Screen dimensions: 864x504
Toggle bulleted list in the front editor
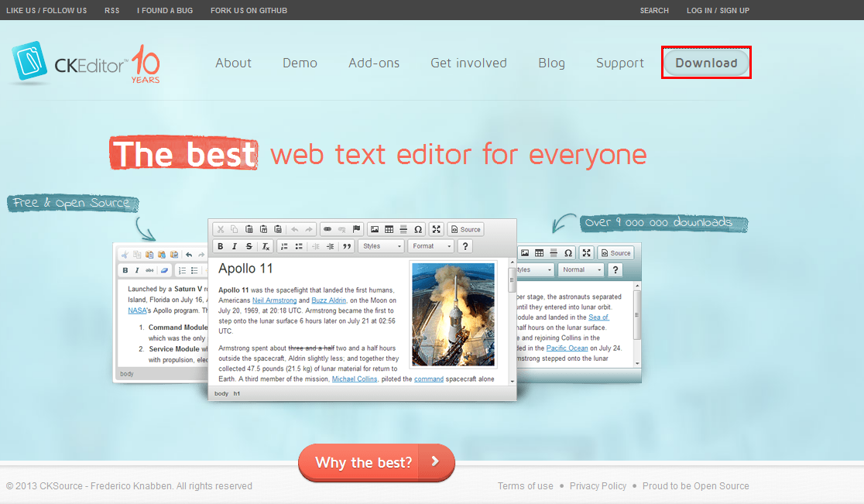299,246
